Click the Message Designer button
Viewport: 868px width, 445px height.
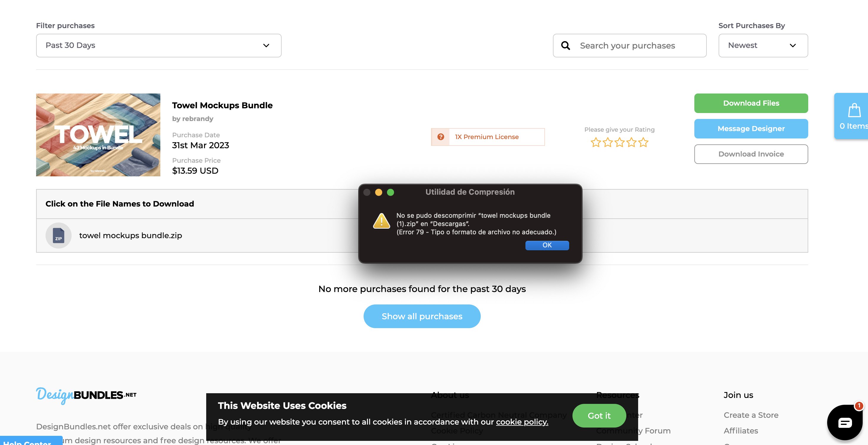point(751,129)
